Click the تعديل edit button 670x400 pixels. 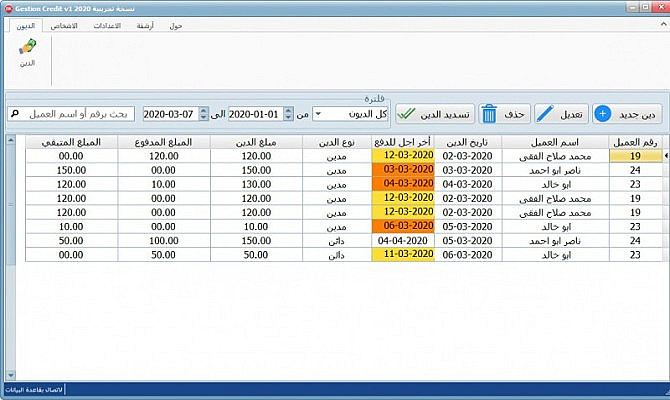(561, 114)
